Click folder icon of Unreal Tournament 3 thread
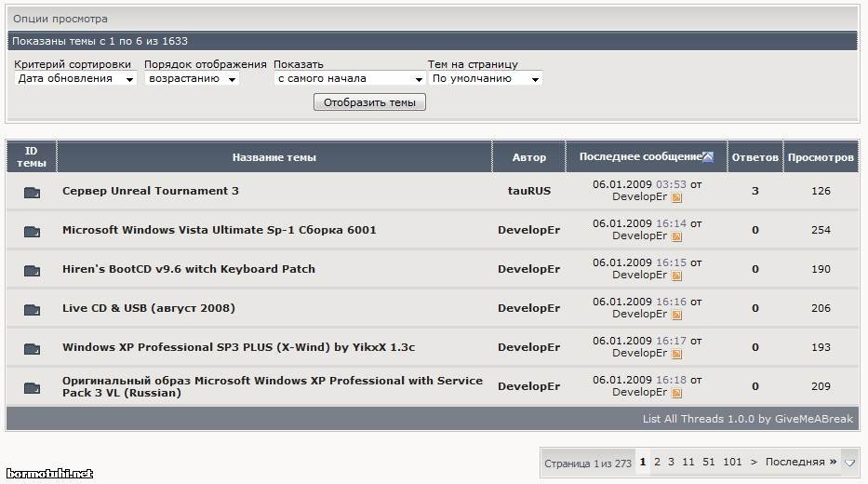Viewport: 868px width, 484px height. click(32, 192)
